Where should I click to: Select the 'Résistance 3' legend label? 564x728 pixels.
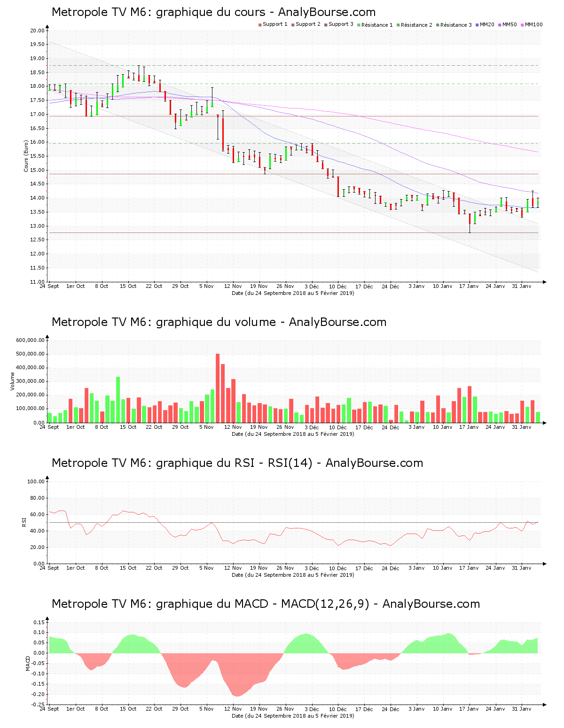pyautogui.click(x=456, y=25)
